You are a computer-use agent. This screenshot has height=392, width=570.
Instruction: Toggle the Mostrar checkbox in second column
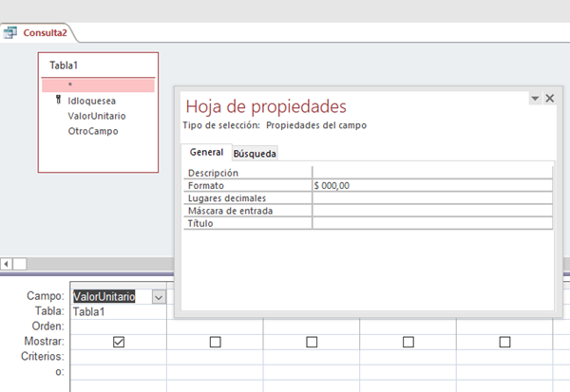(x=215, y=342)
